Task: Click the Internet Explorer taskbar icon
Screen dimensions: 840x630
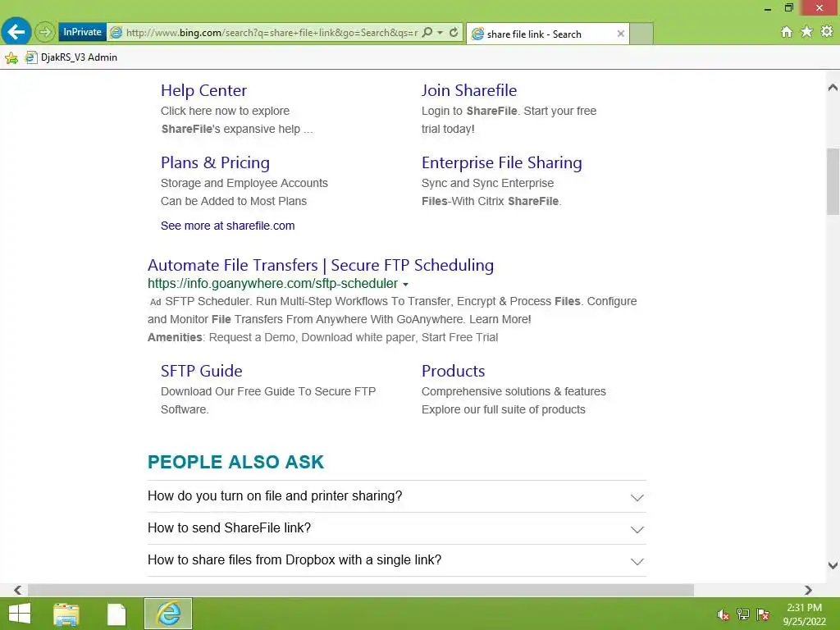Action: click(x=168, y=614)
